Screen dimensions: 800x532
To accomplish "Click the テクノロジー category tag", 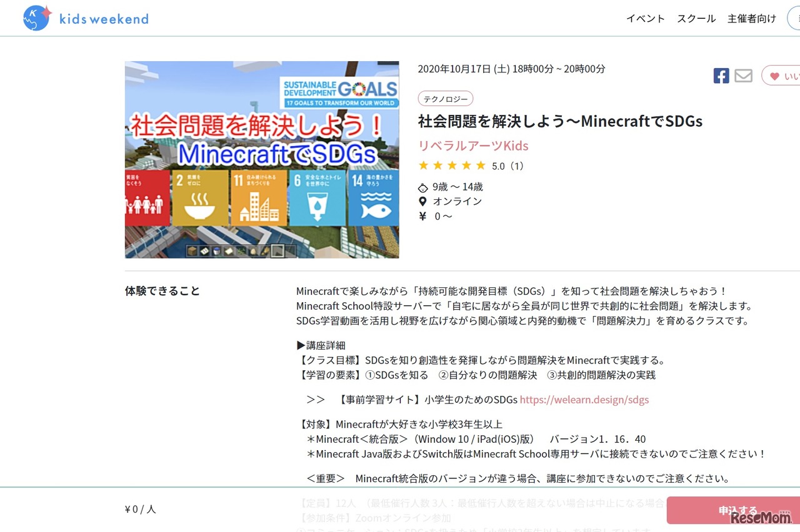I will pos(446,98).
